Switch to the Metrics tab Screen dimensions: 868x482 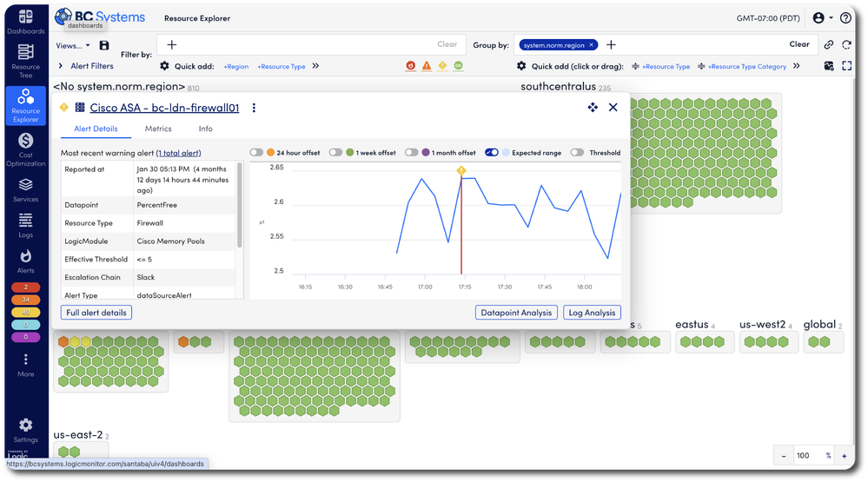(158, 129)
